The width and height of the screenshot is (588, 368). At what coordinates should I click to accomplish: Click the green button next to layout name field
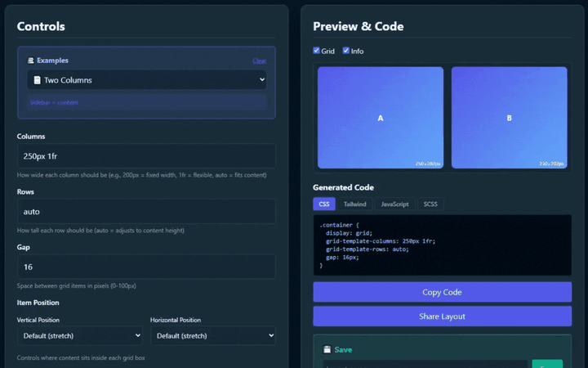point(547,364)
